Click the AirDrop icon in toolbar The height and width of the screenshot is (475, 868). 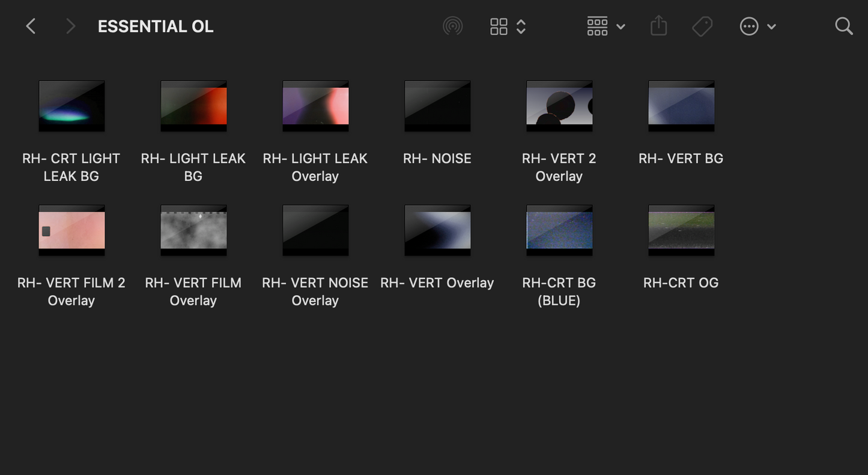tap(452, 26)
